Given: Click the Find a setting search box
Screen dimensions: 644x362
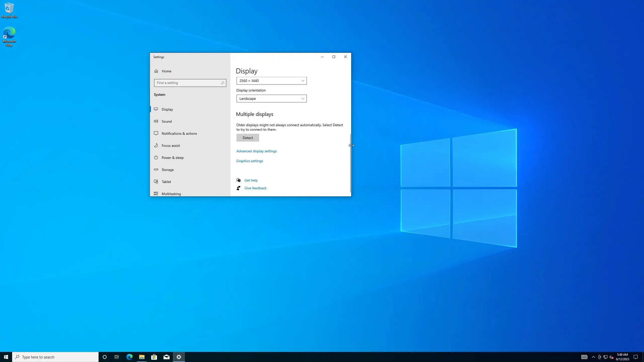Looking at the screenshot, I should pos(187,83).
